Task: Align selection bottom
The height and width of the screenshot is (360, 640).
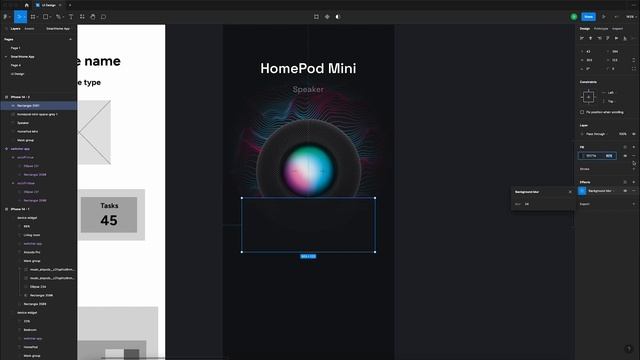Action: [x=624, y=38]
